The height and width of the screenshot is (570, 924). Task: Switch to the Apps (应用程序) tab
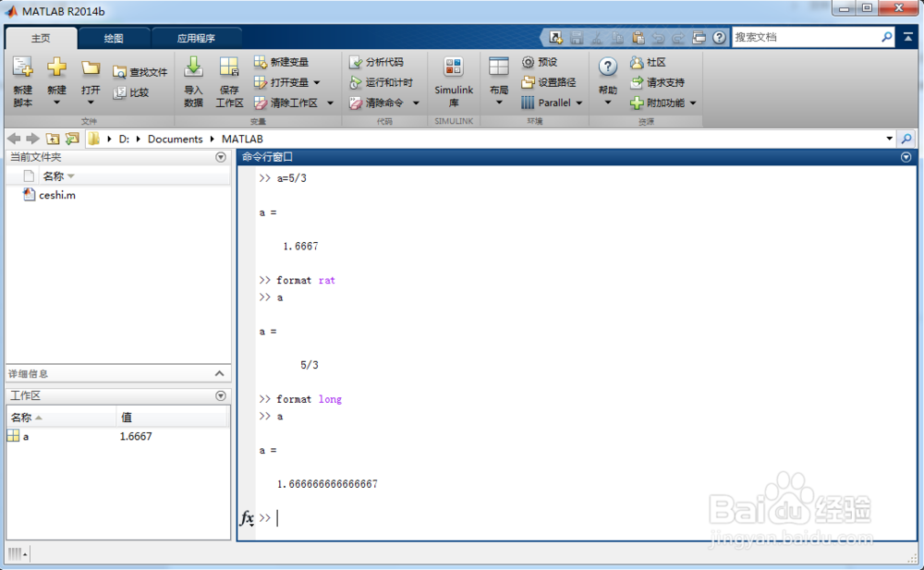click(x=196, y=38)
